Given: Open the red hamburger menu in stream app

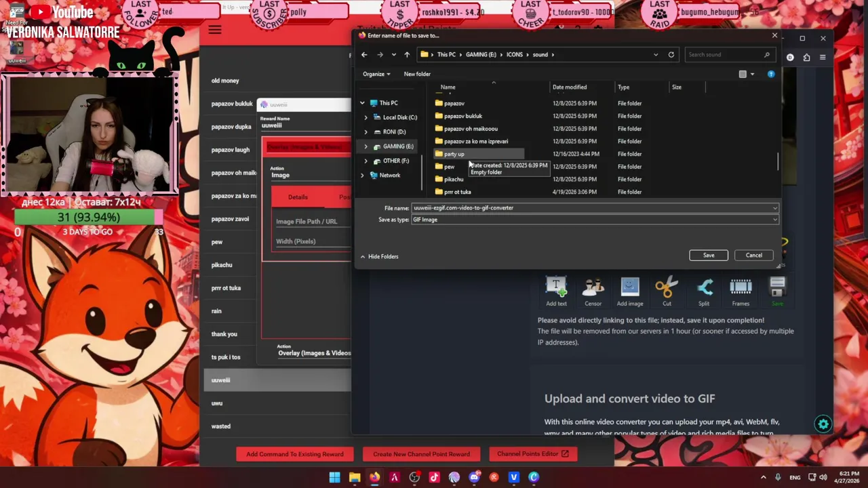Looking at the screenshot, I should click(215, 30).
